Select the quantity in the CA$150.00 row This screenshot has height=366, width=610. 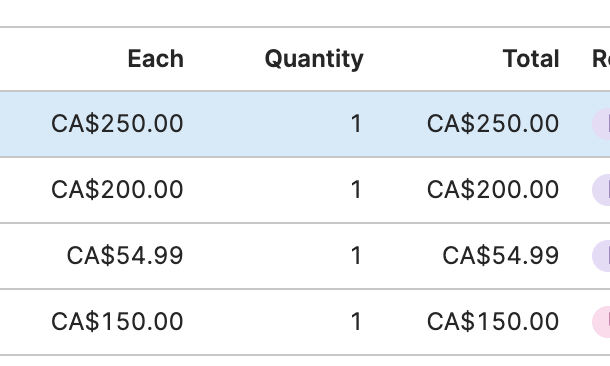356,322
